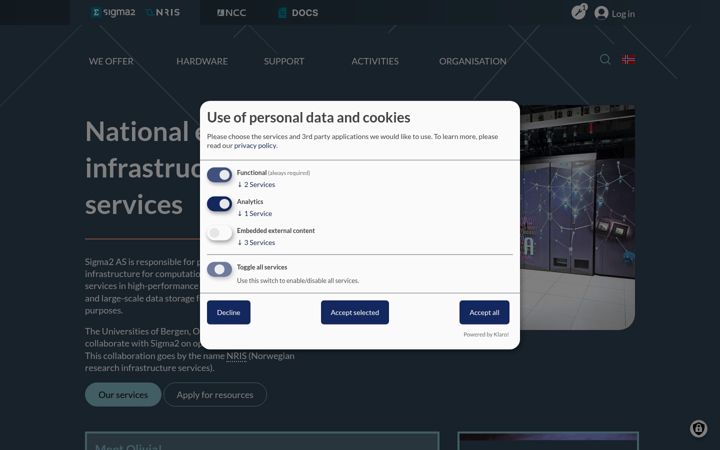Click the Decline button
Image resolution: width=720 pixels, height=450 pixels.
point(229,312)
